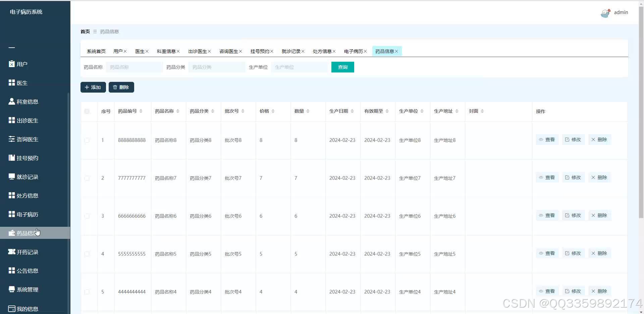This screenshot has height=314, width=644.
Task: Toggle the select-all header checkbox
Action: point(87,111)
